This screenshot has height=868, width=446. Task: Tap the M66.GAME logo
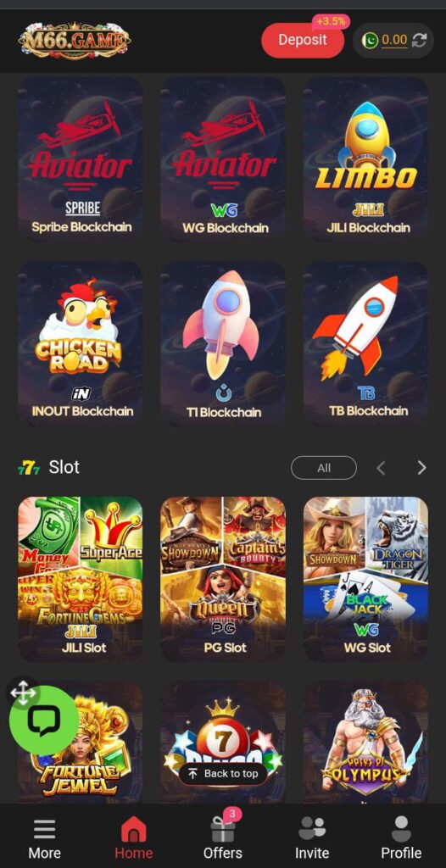[x=75, y=41]
